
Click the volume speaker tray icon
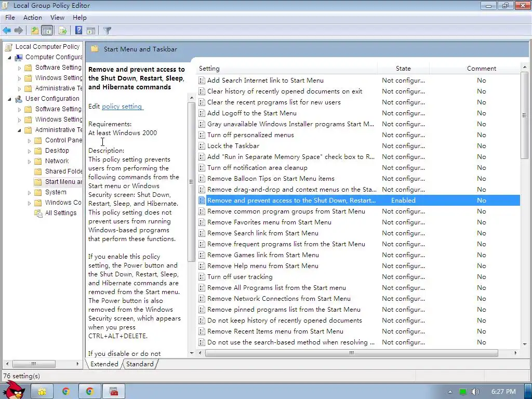(x=475, y=392)
